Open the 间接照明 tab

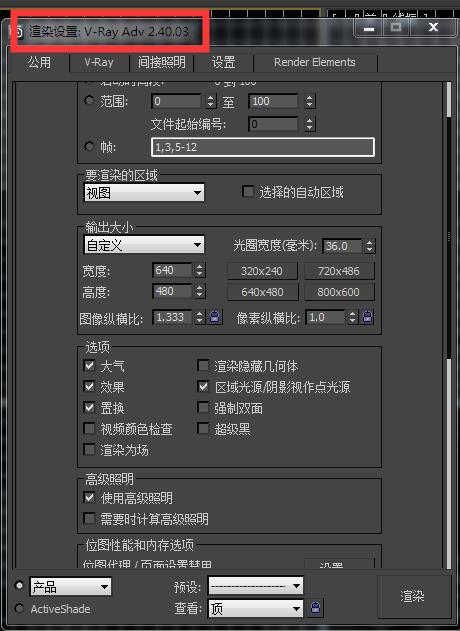(161, 62)
